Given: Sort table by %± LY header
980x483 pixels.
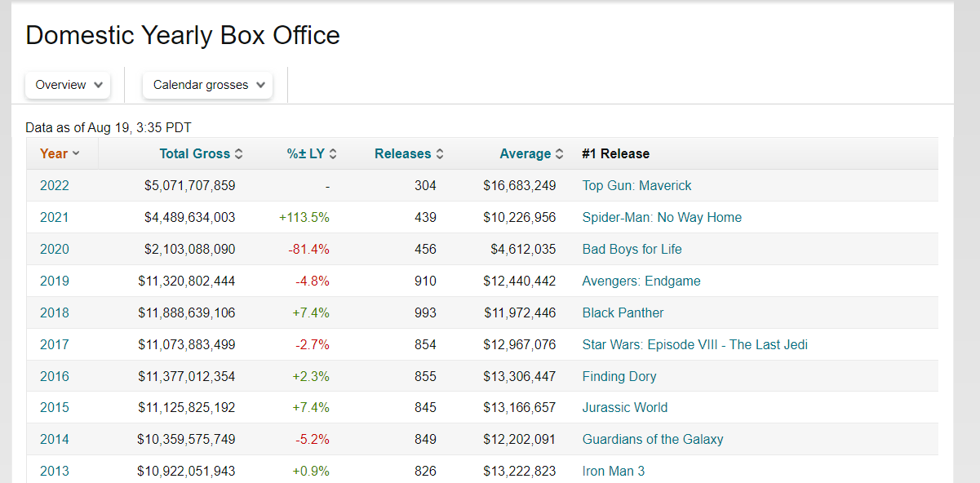Looking at the screenshot, I should point(312,153).
